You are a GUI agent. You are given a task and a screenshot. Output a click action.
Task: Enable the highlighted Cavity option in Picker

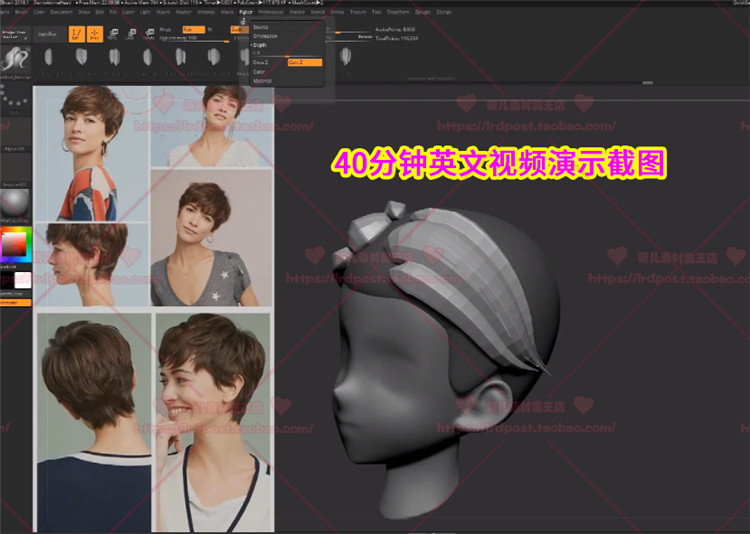click(x=304, y=62)
